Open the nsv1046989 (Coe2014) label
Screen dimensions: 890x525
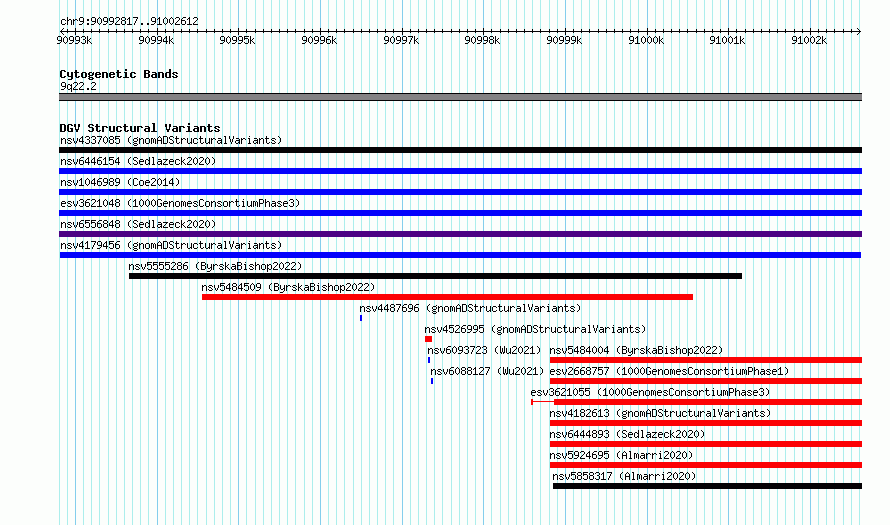click(120, 182)
